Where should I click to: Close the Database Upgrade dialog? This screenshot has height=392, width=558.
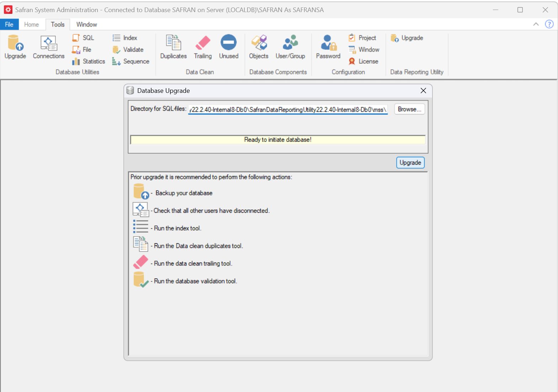(x=423, y=90)
